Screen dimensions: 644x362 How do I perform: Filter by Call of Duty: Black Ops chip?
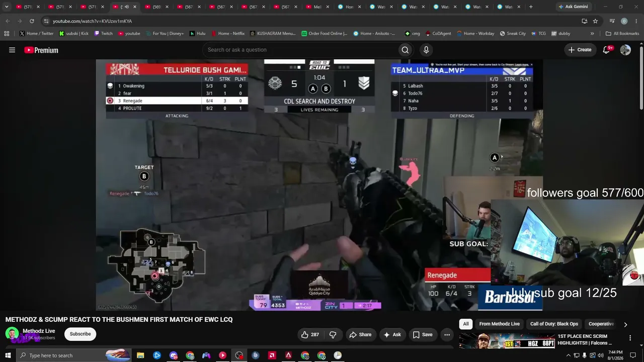554,324
